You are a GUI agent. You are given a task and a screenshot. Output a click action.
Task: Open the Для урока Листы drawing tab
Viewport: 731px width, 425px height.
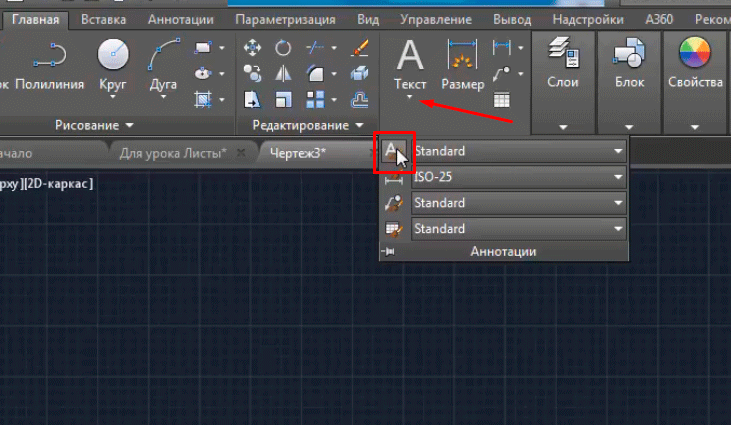pos(172,152)
